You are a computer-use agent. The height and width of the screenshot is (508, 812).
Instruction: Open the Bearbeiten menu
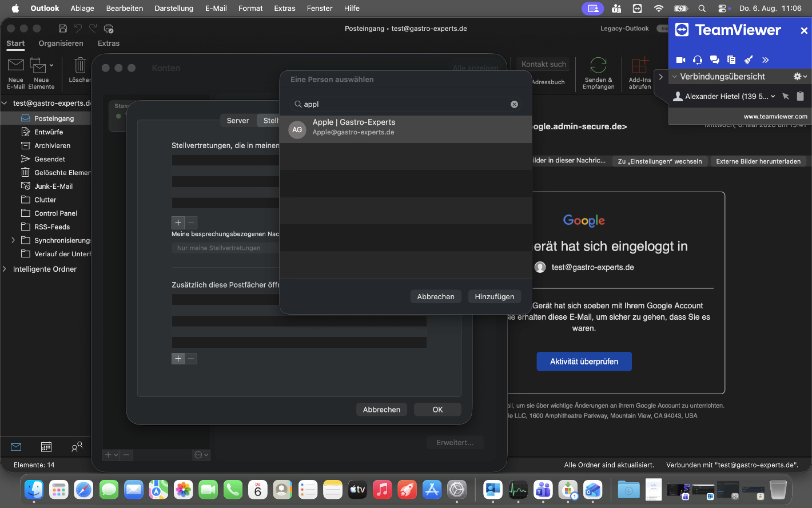125,8
